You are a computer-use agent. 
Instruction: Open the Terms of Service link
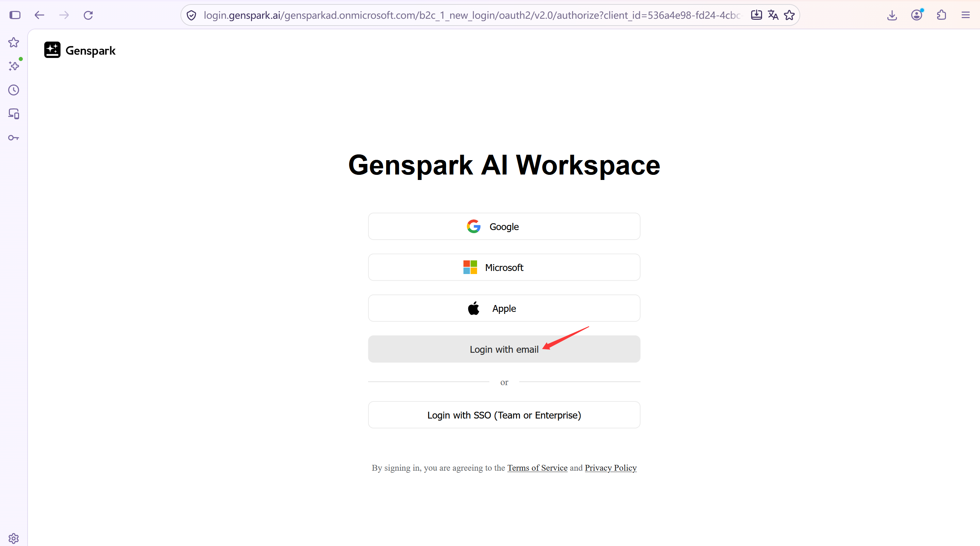coord(537,468)
